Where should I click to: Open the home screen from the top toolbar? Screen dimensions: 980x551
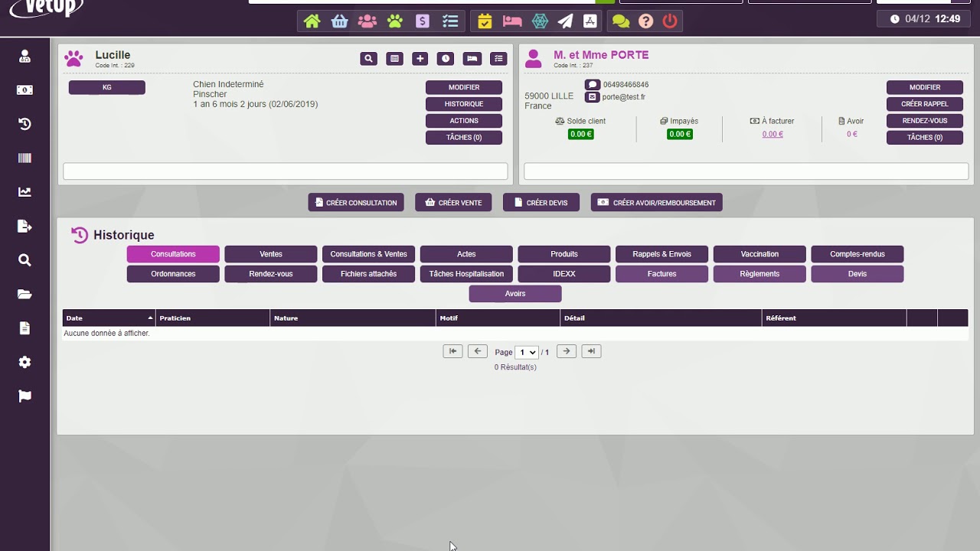[x=312, y=21]
